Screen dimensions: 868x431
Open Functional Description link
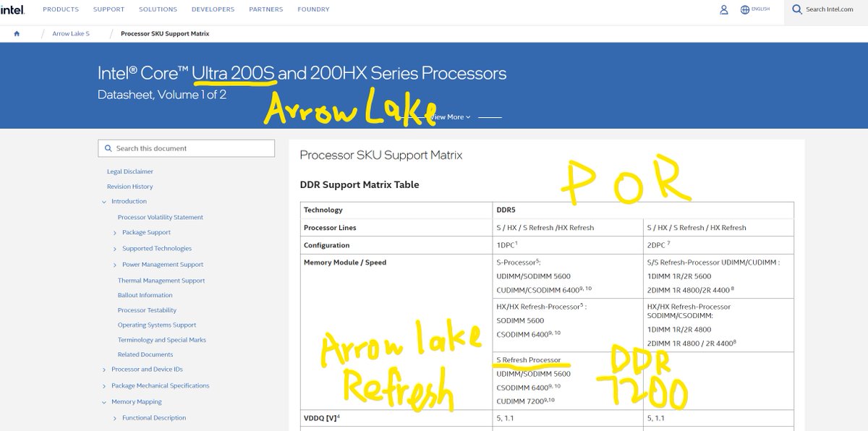coord(154,418)
